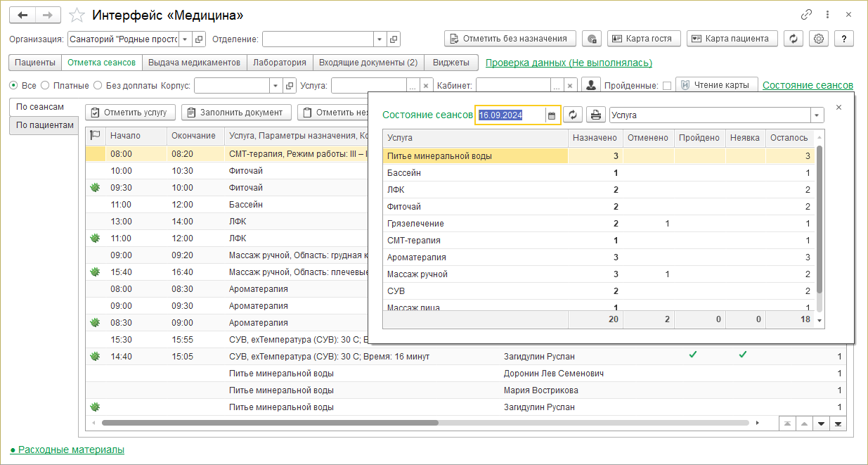Open the По пациентам side tab
This screenshot has width=868, height=465.
coord(45,125)
